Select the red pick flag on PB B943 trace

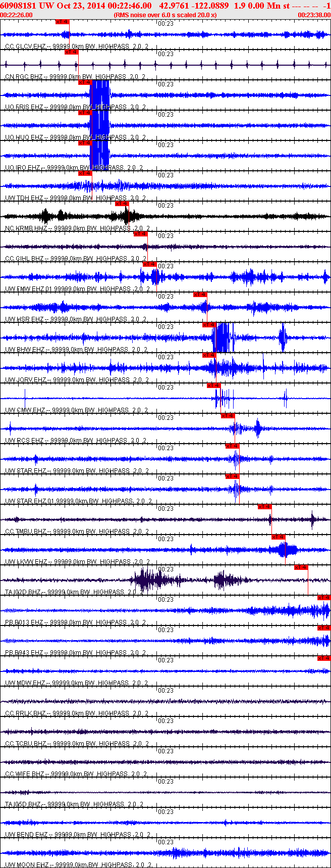[x=324, y=628]
